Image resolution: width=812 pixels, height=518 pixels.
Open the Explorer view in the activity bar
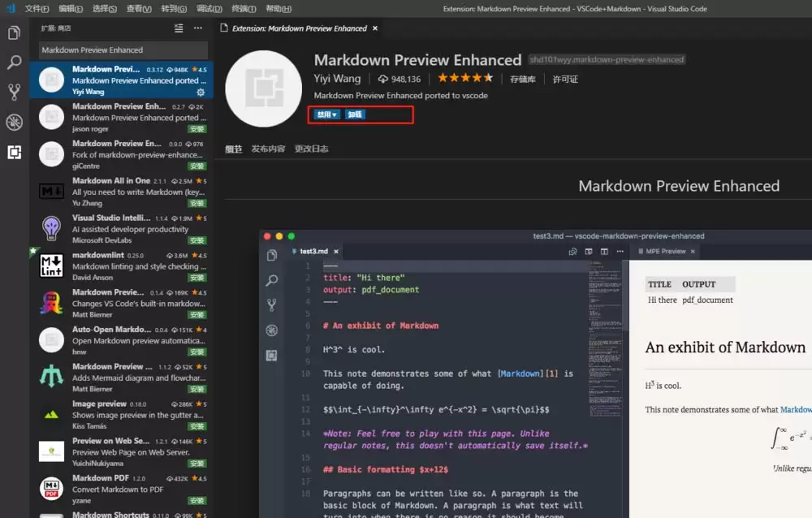pyautogui.click(x=13, y=33)
